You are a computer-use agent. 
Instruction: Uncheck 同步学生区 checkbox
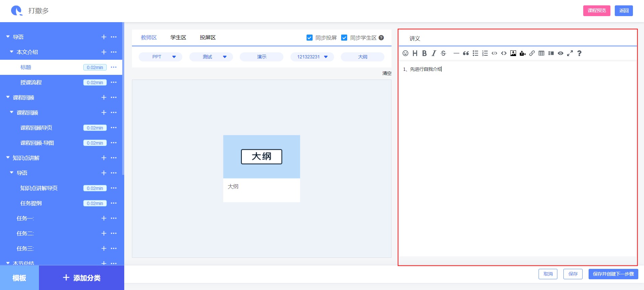tap(344, 38)
